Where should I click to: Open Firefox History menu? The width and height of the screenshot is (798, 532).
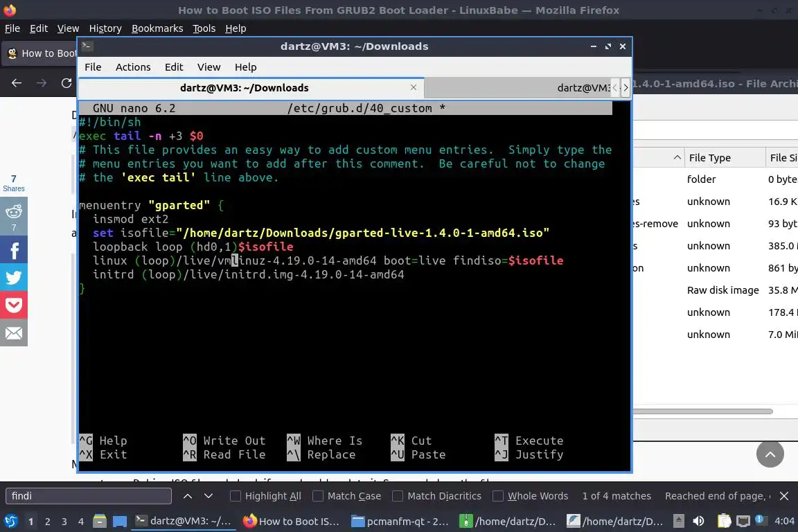coord(105,28)
